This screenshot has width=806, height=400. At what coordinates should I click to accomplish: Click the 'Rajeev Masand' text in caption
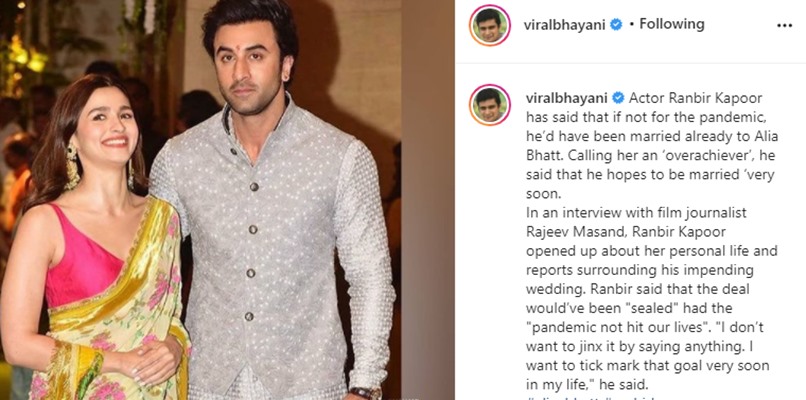click(x=567, y=232)
